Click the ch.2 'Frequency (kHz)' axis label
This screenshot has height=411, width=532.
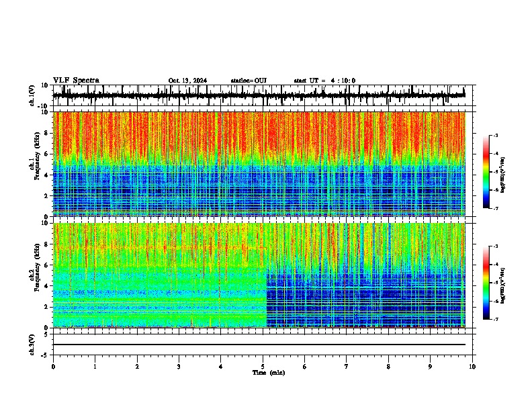pyautogui.click(x=37, y=267)
